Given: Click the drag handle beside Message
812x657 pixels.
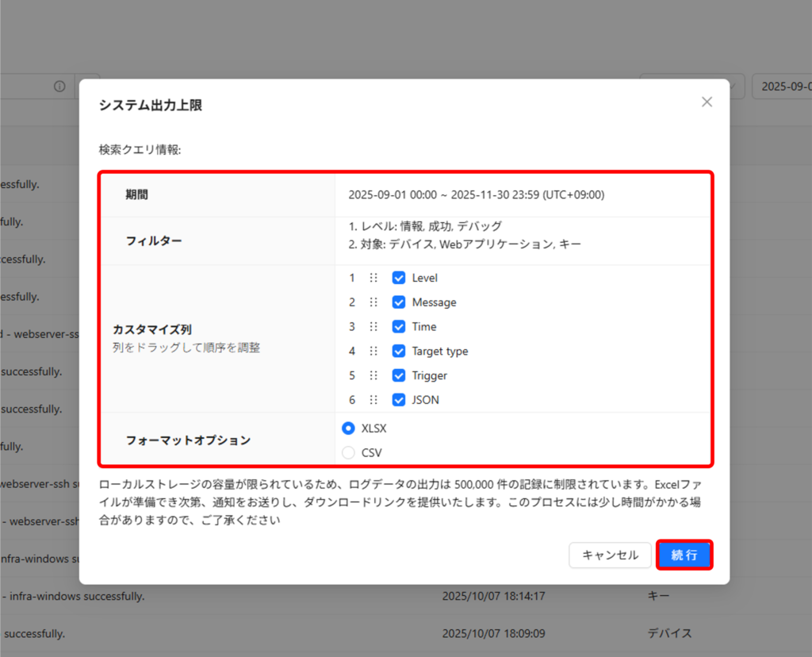Looking at the screenshot, I should pos(373,302).
